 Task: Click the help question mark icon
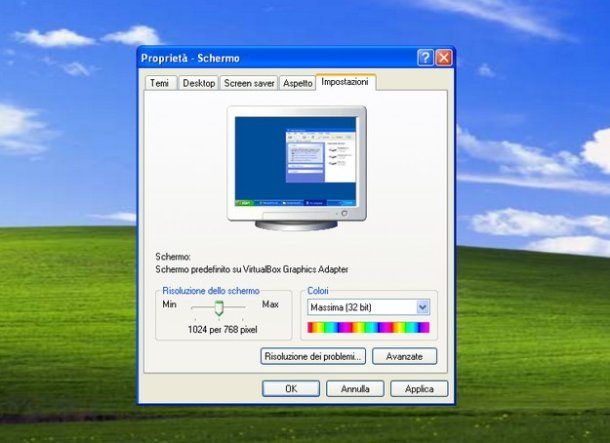point(425,58)
